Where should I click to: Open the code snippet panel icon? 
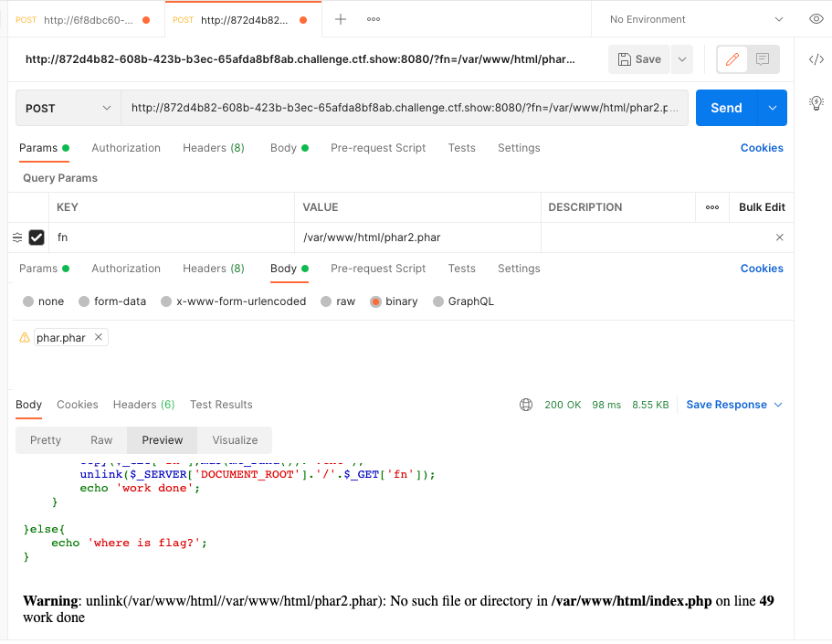point(816,58)
